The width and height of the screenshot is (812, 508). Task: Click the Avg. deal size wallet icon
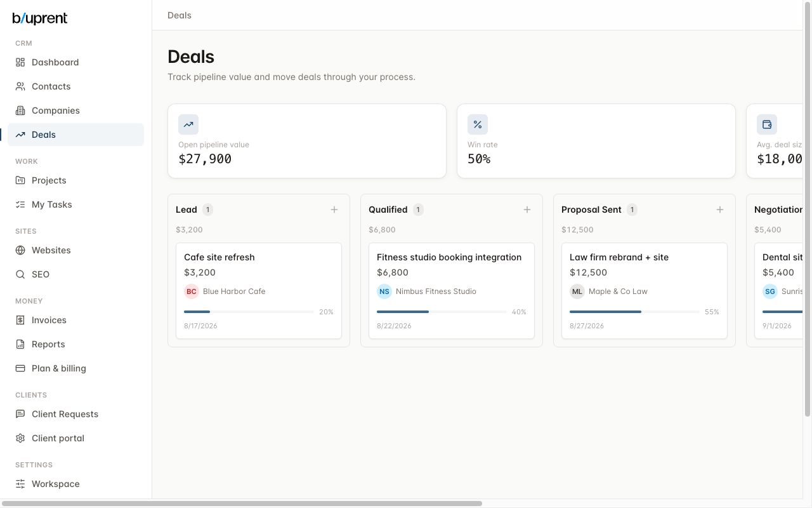(767, 124)
